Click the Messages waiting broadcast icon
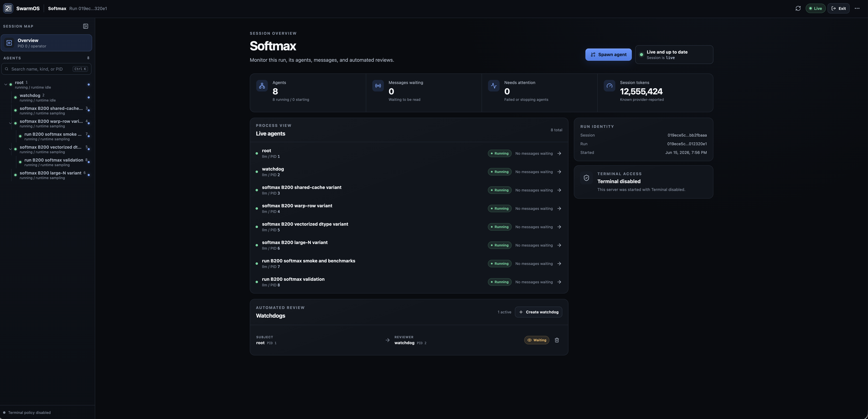Image resolution: width=868 pixels, height=419 pixels. click(378, 86)
